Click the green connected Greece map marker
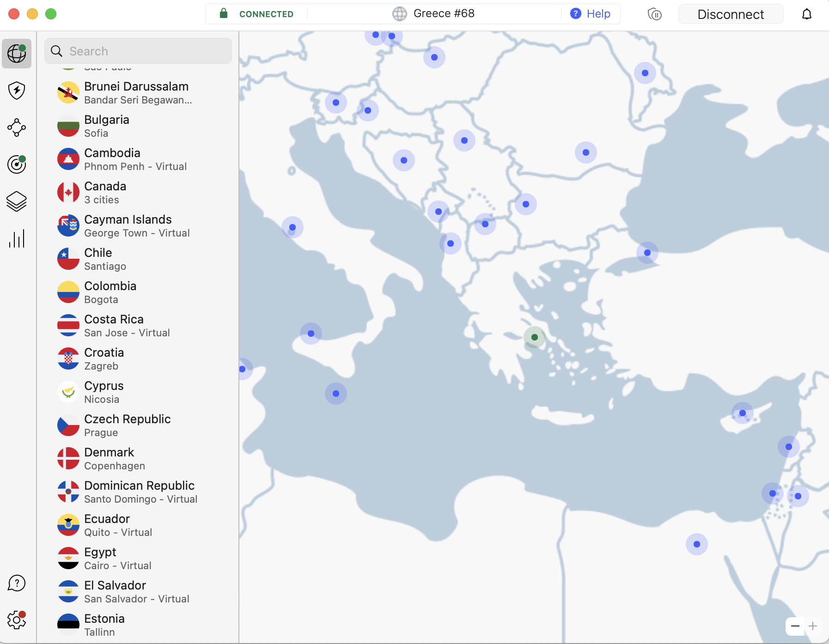Image resolution: width=829 pixels, height=644 pixels. click(534, 337)
